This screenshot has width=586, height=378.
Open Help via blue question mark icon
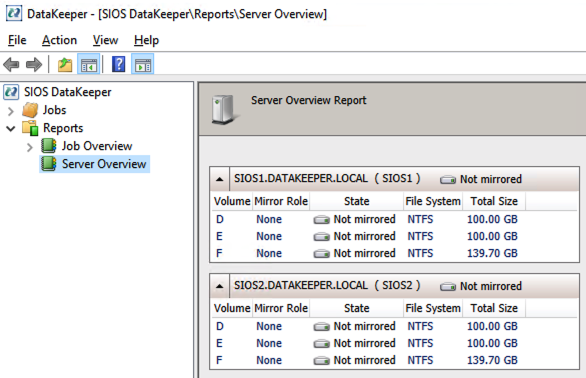tap(118, 64)
